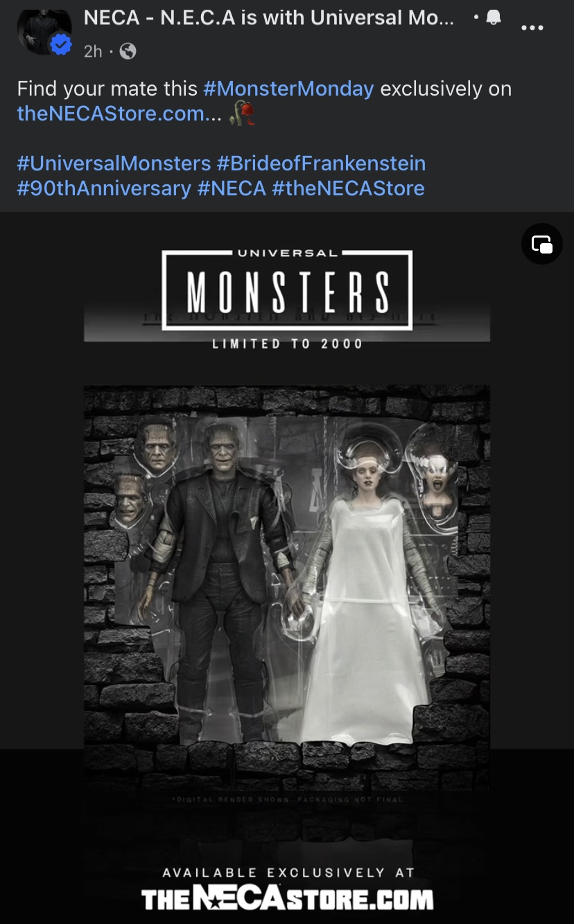Tap the blue verified badge
This screenshot has height=924, width=574.
[x=61, y=45]
